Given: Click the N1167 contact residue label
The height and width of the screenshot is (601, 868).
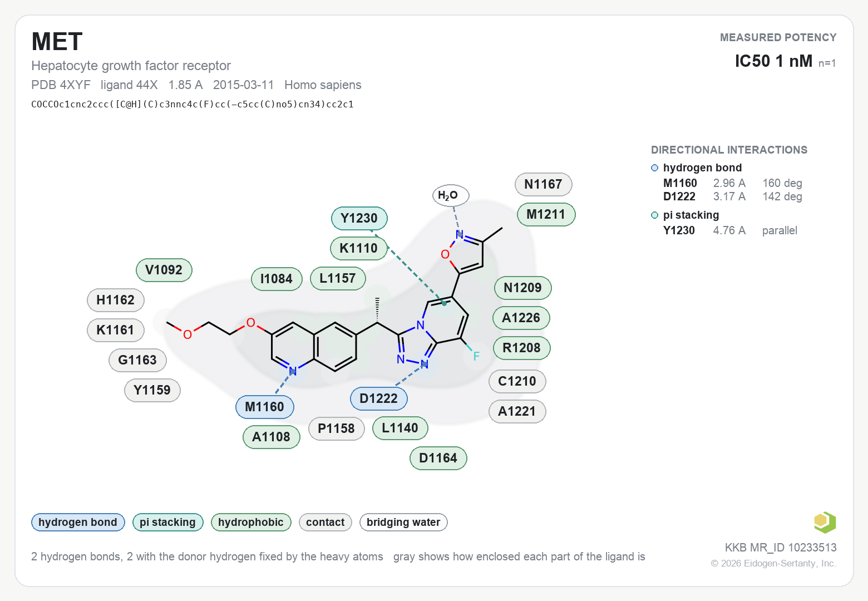Looking at the screenshot, I should point(544,184).
